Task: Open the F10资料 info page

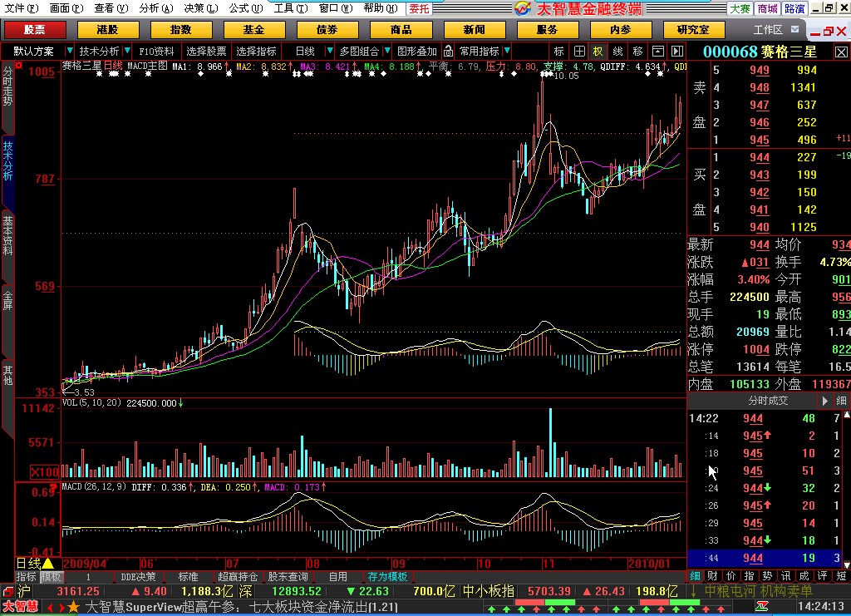Action: tap(157, 51)
